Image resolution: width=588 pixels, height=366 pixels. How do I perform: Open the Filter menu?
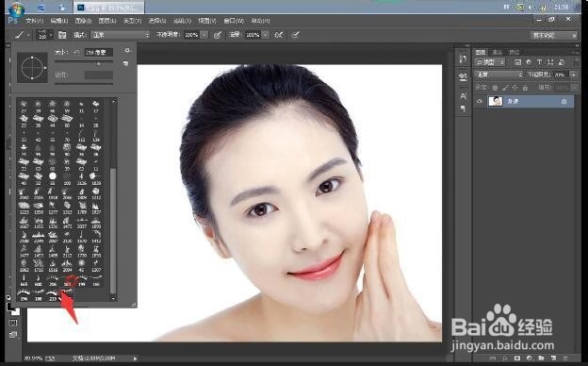tap(183, 21)
